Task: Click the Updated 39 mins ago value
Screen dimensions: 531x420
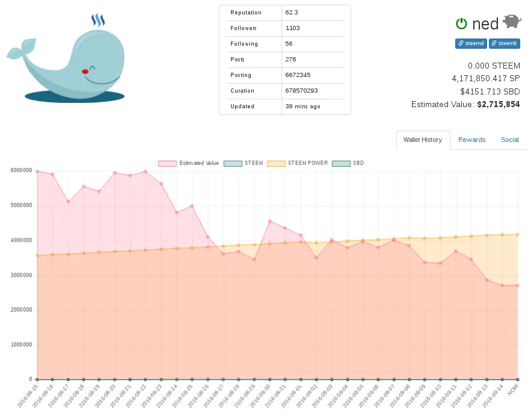Action: [x=302, y=107]
